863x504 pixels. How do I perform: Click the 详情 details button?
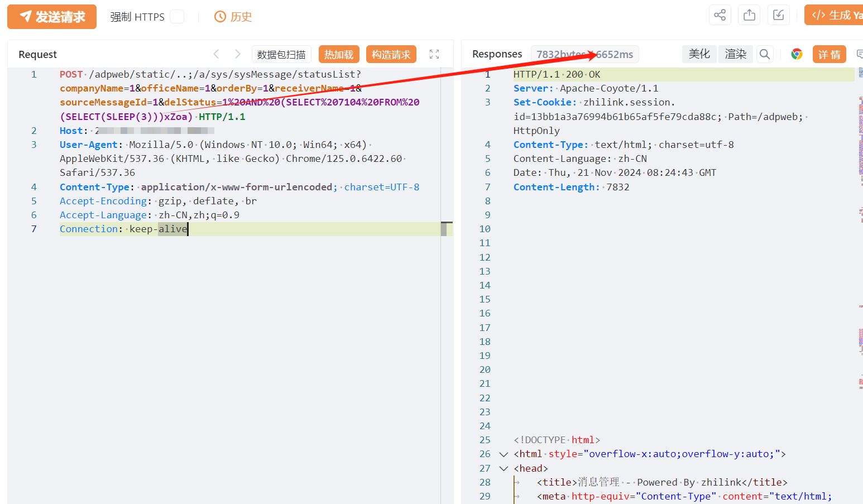coord(830,54)
